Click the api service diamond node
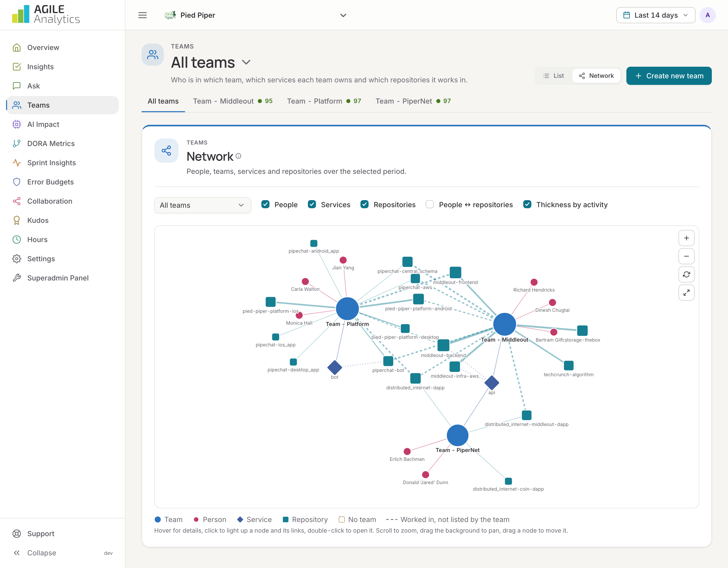The width and height of the screenshot is (728, 568). point(492,383)
